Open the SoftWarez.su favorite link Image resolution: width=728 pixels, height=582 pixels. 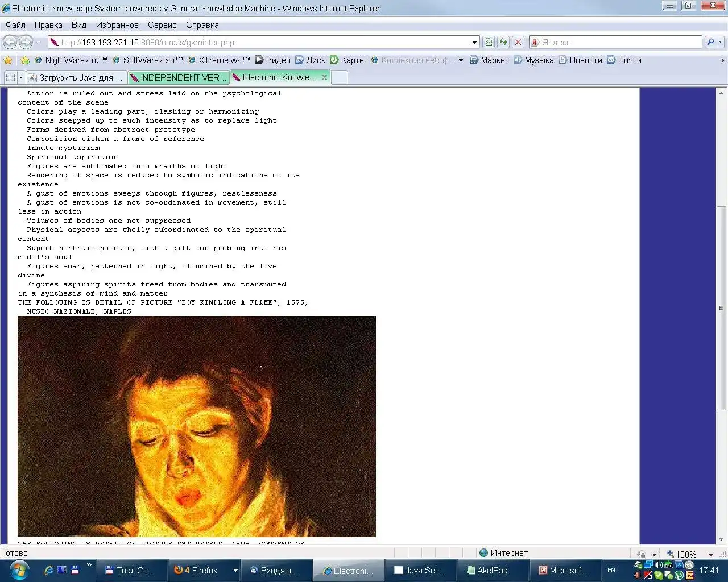(x=148, y=60)
